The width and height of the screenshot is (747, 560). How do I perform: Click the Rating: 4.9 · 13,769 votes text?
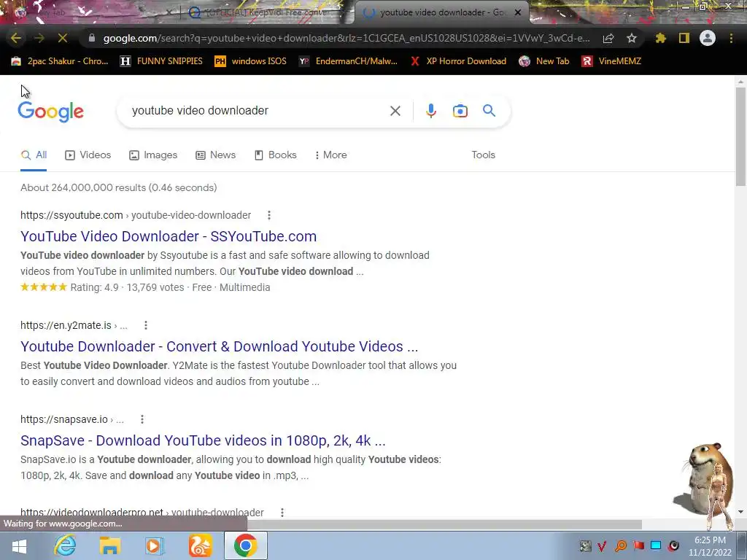click(127, 287)
